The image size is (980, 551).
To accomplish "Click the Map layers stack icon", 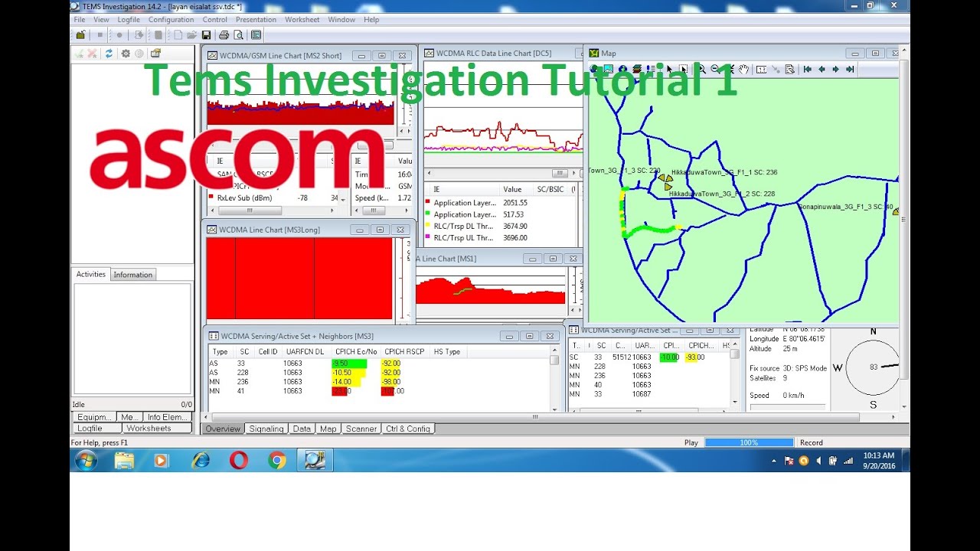I will coord(637,69).
